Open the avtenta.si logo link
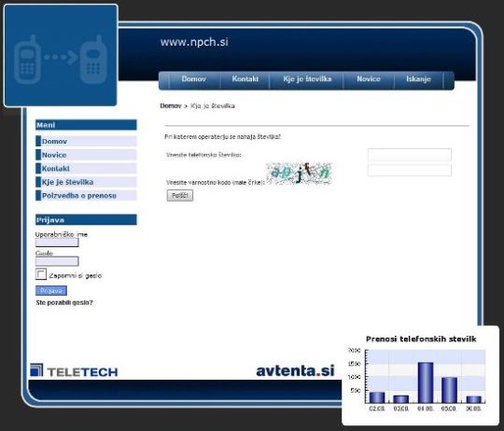This screenshot has height=431, width=504. pos(295,370)
